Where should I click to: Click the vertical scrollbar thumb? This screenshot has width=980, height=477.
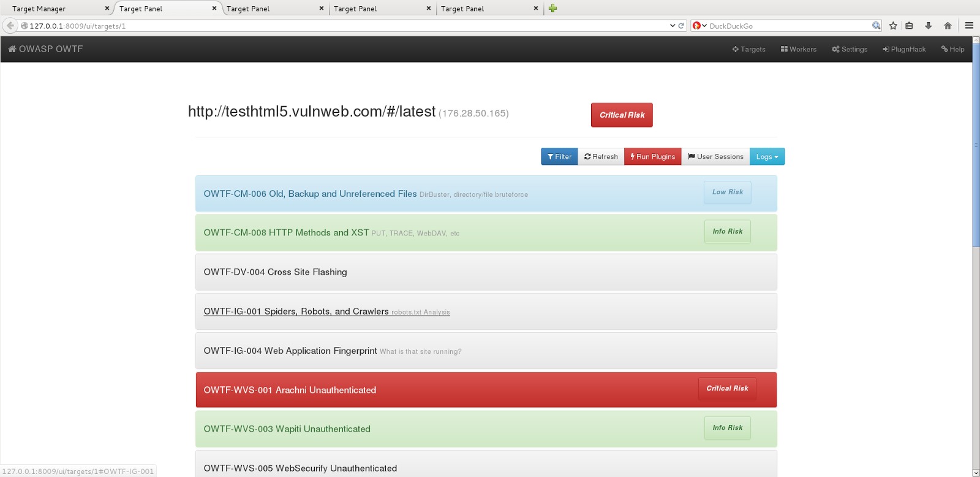point(976,145)
